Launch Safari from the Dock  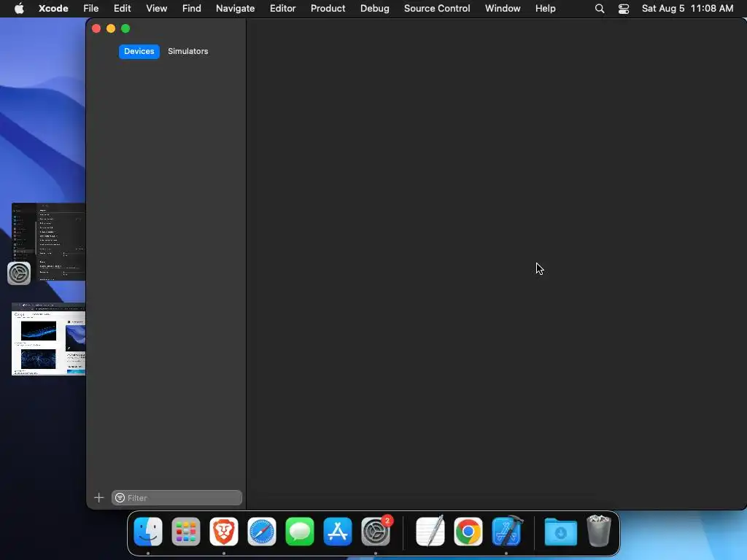262,532
